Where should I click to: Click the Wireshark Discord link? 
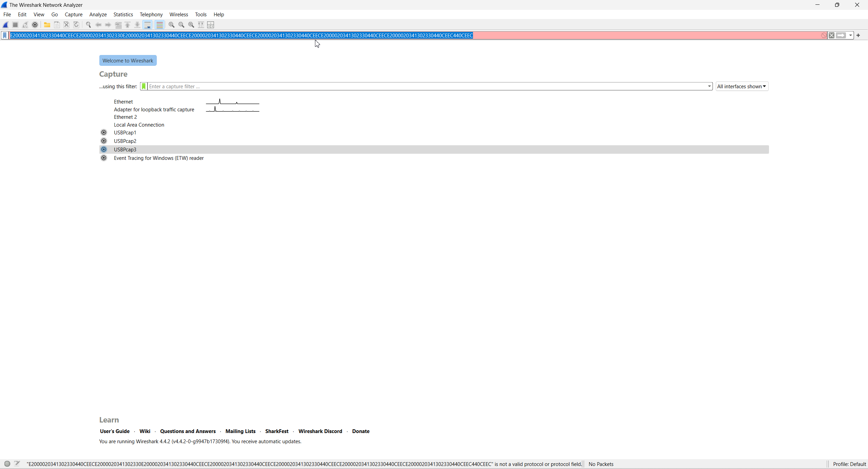tap(320, 431)
